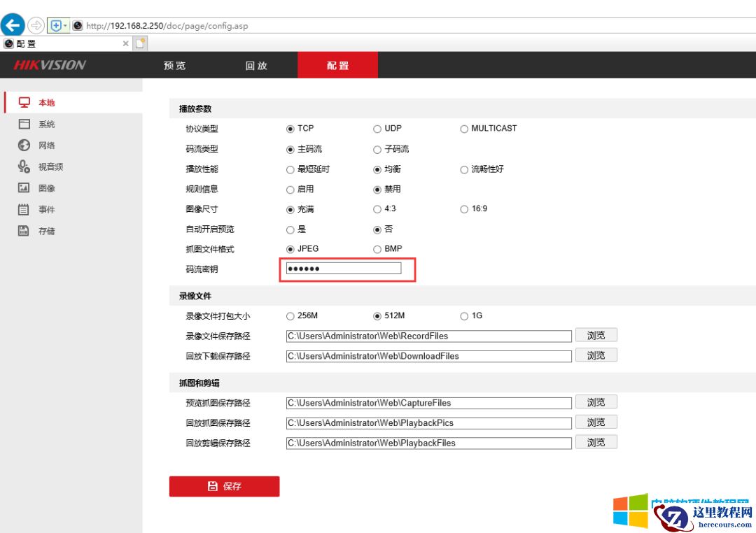Choose 16:9 image aspect ratio
The height and width of the screenshot is (533, 756).
[x=464, y=209]
